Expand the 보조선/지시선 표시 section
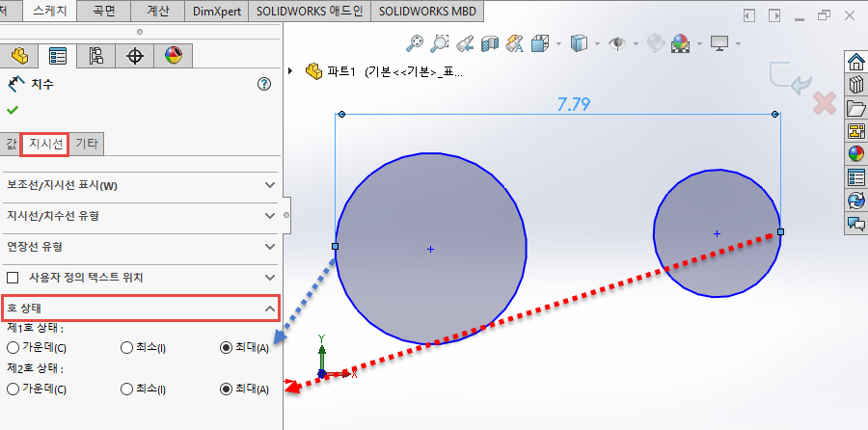This screenshot has height=430, width=868. point(270,185)
